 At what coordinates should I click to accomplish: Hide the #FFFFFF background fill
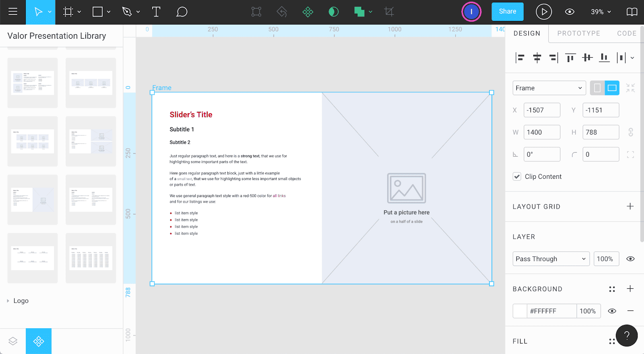pos(612,311)
